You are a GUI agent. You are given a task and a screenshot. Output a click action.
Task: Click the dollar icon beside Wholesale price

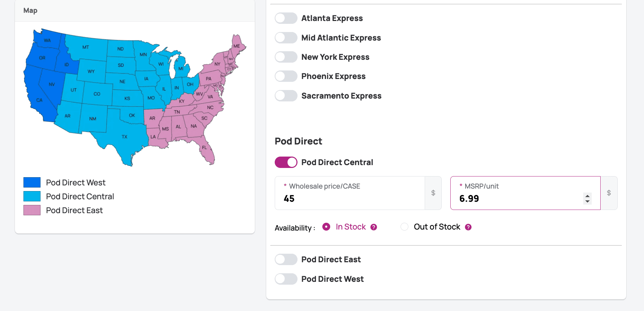point(433,193)
